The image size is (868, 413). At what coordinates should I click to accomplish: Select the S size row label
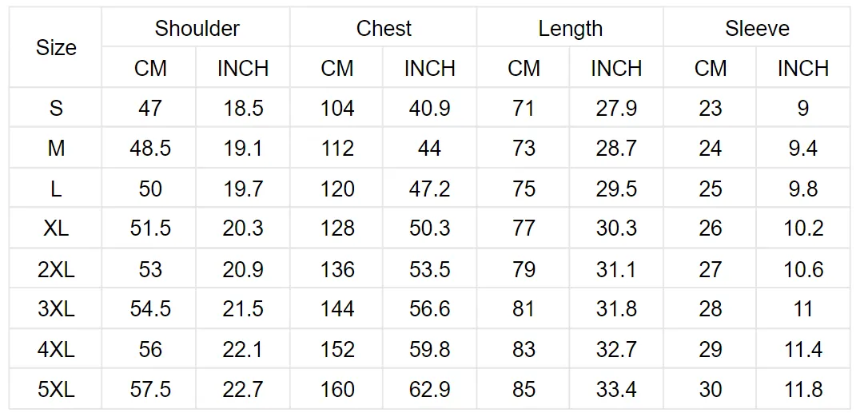(x=56, y=108)
